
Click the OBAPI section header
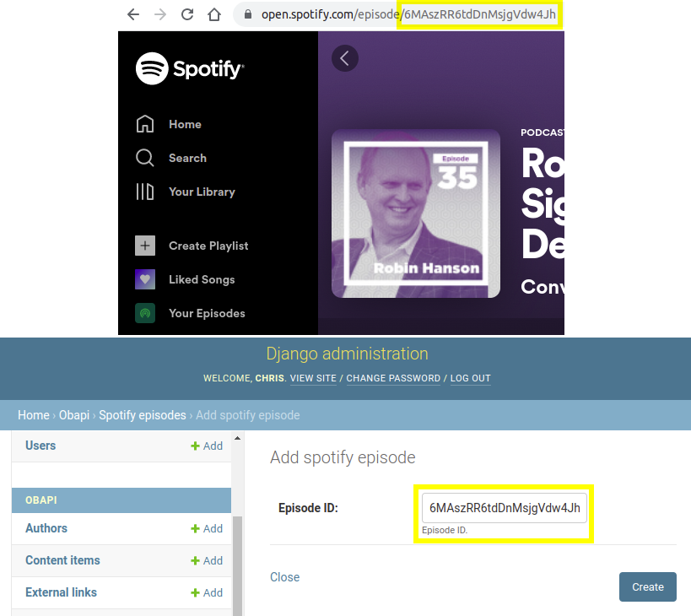click(121, 500)
